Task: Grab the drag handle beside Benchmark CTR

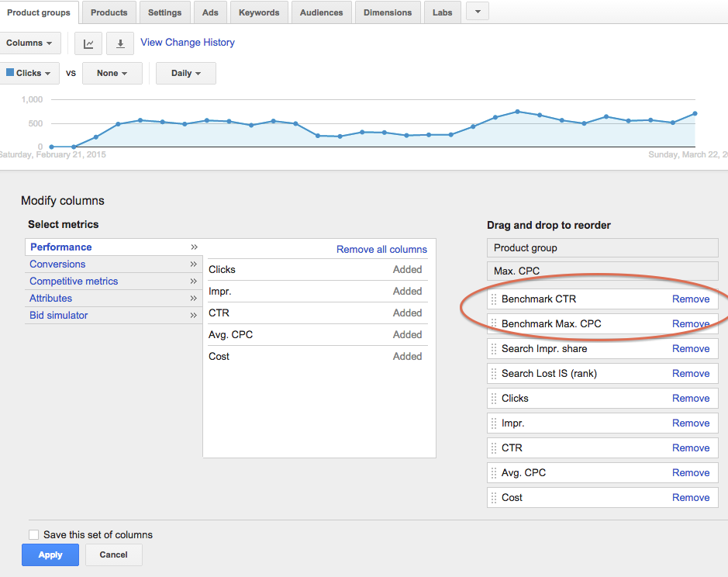Action: click(494, 299)
